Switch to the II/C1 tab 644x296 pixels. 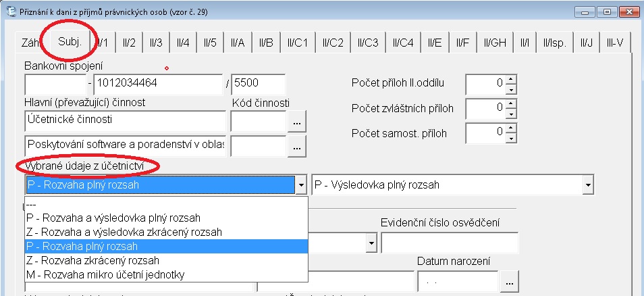[296, 43]
